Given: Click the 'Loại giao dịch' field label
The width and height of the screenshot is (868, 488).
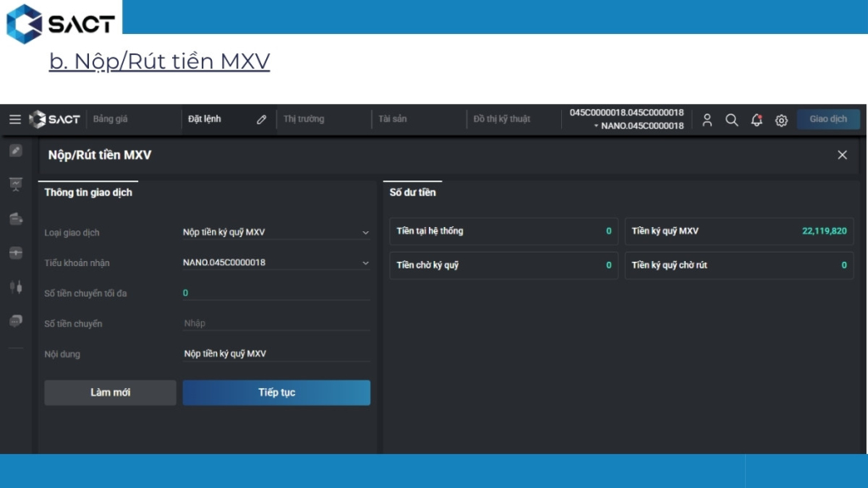Looking at the screenshot, I should [x=72, y=233].
